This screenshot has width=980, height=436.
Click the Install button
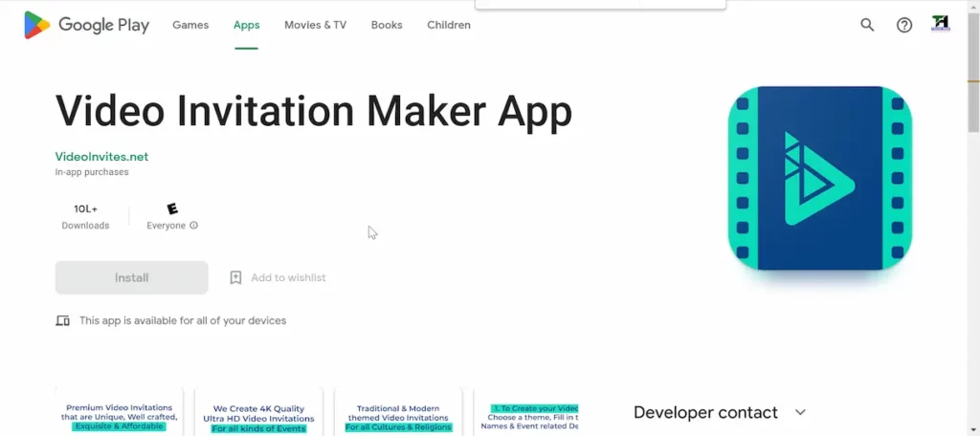pyautogui.click(x=132, y=278)
